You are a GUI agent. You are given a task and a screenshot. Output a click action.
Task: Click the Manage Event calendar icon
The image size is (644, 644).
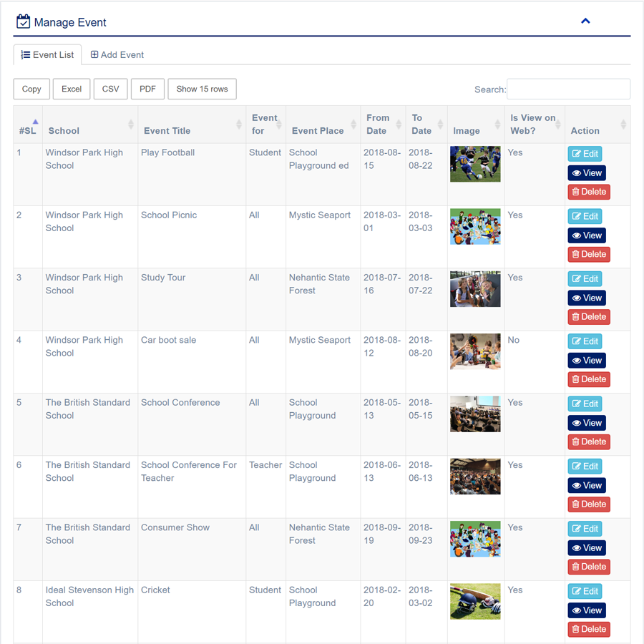tap(23, 21)
